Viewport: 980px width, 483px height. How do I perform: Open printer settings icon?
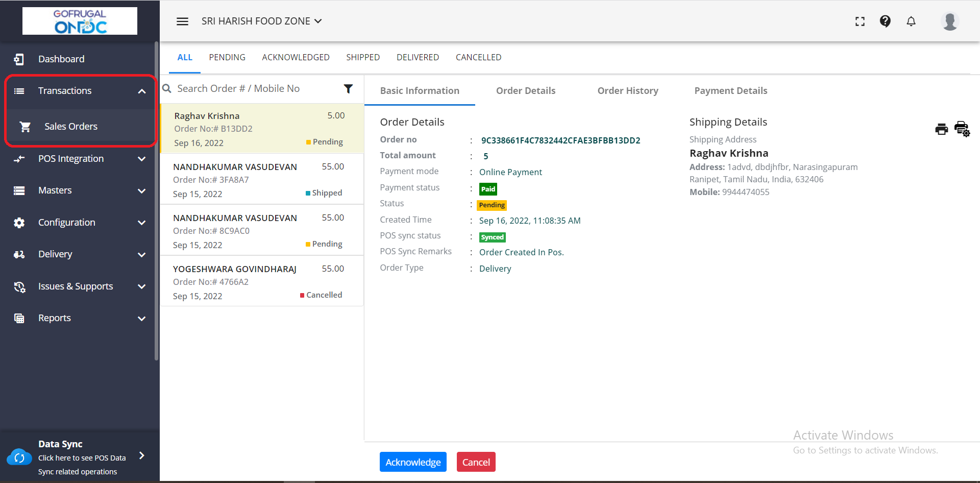click(x=962, y=129)
